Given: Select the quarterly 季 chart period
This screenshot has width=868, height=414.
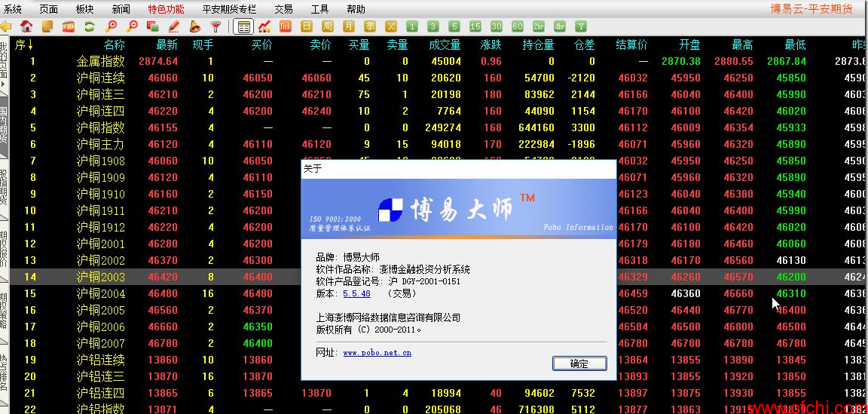Looking at the screenshot, I should (370, 26).
